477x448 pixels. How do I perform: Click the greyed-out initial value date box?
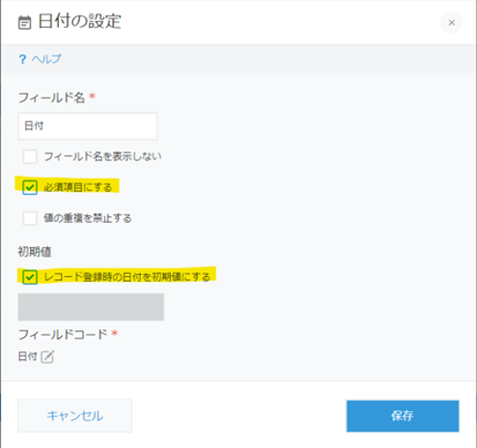pyautogui.click(x=91, y=307)
